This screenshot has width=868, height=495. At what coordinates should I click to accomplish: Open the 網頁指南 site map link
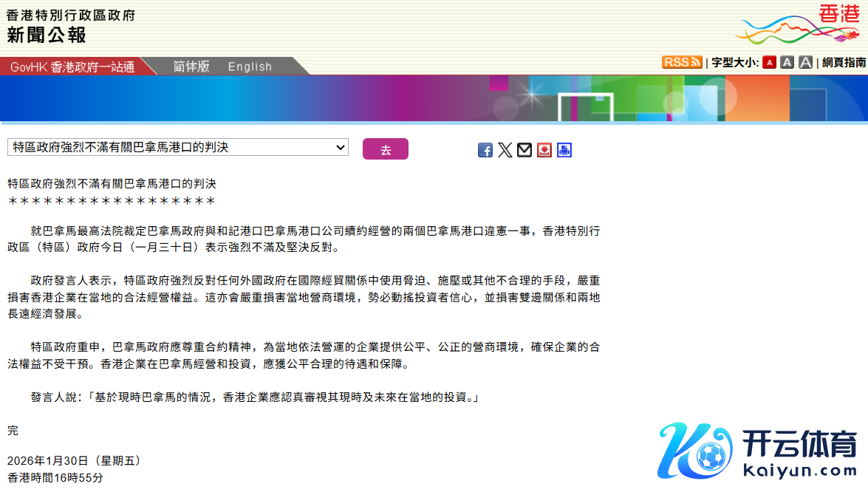click(x=844, y=63)
